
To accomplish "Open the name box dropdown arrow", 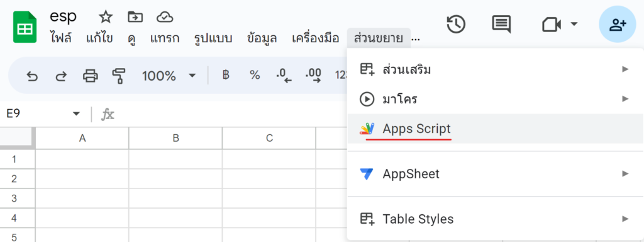I will [76, 114].
